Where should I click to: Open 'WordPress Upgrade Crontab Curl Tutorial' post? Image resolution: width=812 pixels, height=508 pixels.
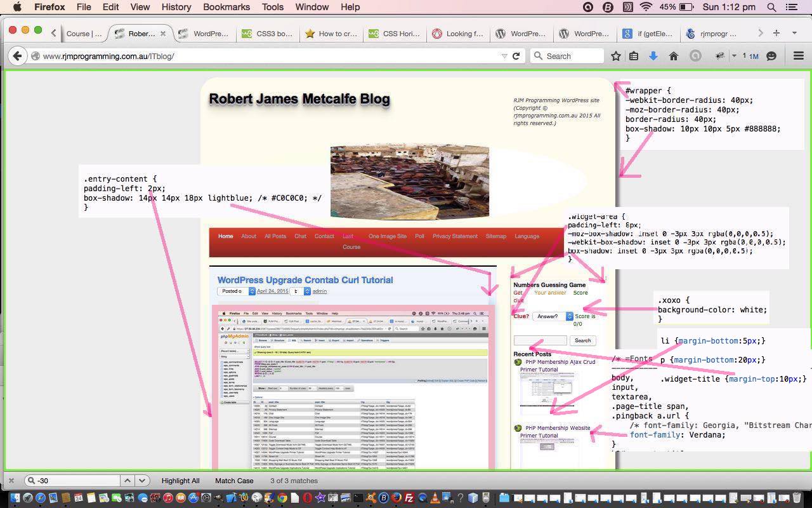(305, 280)
